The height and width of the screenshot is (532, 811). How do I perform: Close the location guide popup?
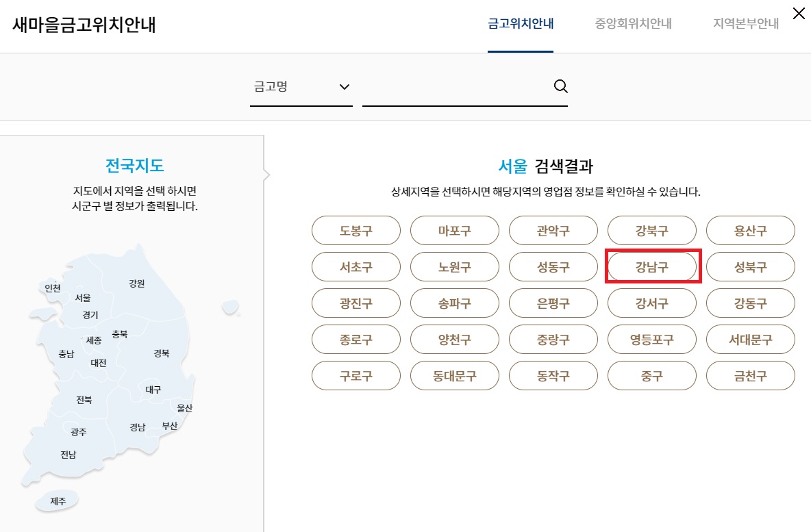(799, 14)
